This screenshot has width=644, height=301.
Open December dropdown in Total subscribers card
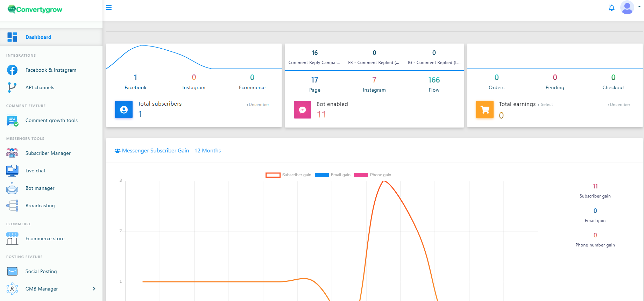pyautogui.click(x=258, y=105)
